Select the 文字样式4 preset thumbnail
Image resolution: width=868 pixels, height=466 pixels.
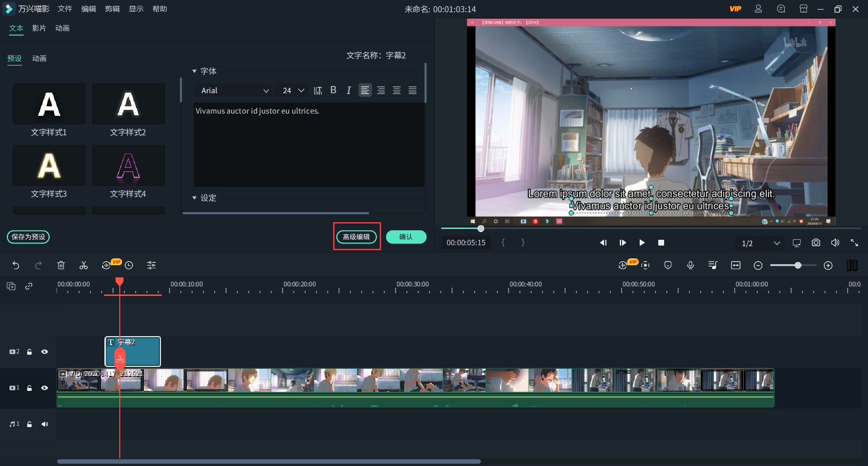(128, 166)
